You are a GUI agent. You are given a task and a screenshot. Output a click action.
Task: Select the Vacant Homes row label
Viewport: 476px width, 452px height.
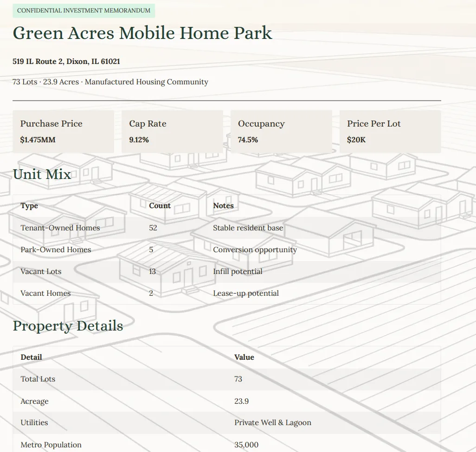coord(45,293)
